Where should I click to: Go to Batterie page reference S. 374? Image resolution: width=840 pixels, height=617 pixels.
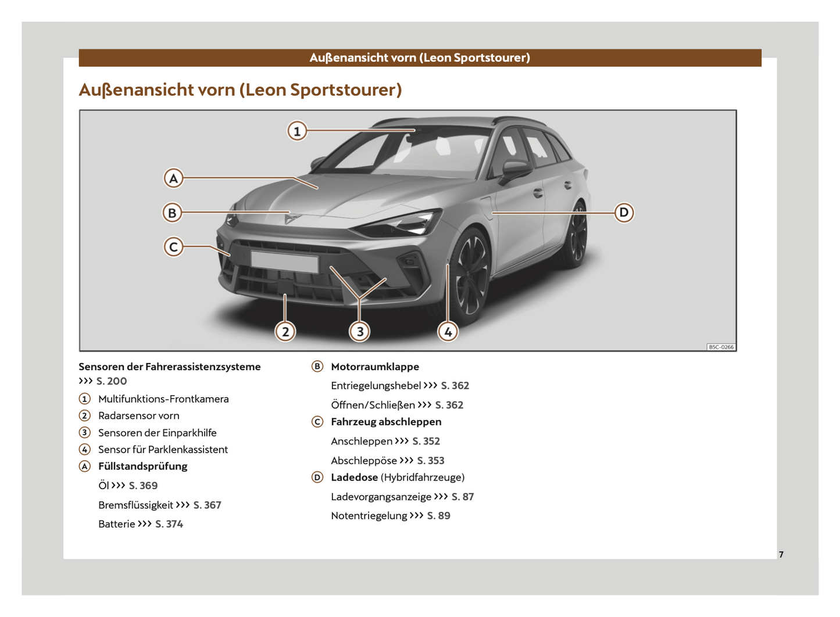[169, 524]
